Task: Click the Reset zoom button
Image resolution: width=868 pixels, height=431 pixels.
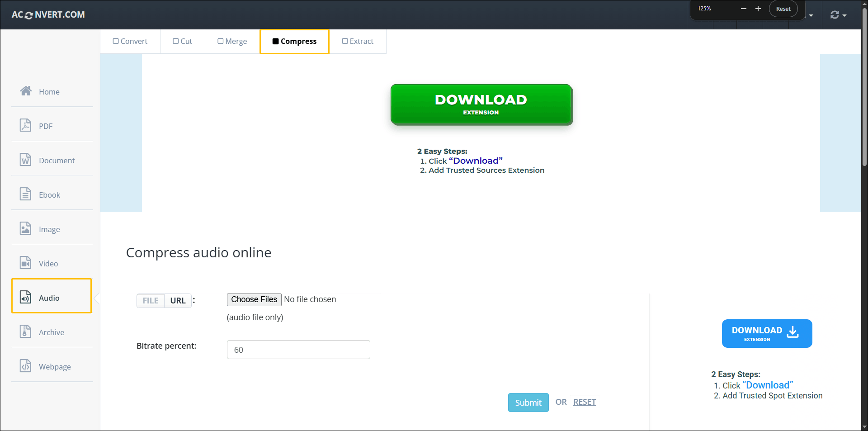Action: click(x=783, y=9)
